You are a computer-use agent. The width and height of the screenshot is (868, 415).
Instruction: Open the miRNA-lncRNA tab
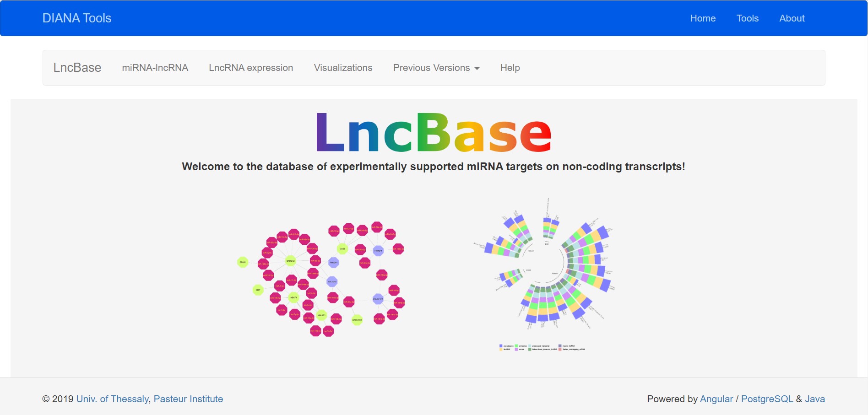click(x=155, y=68)
